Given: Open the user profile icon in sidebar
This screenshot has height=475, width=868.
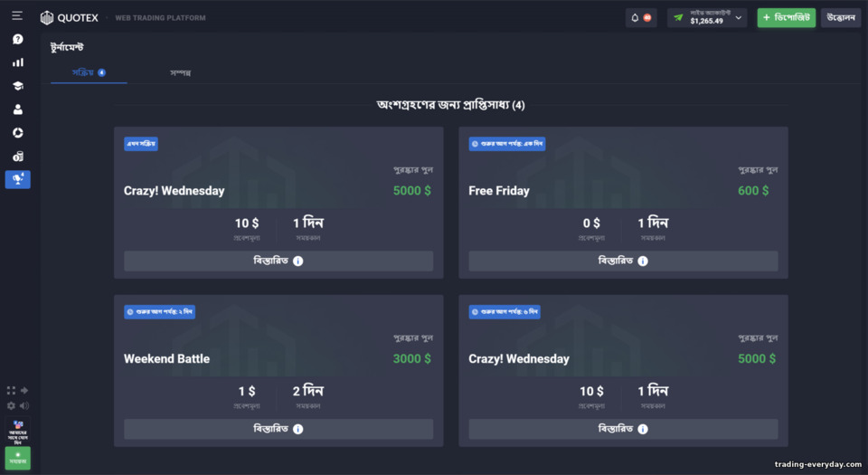Looking at the screenshot, I should [x=18, y=109].
